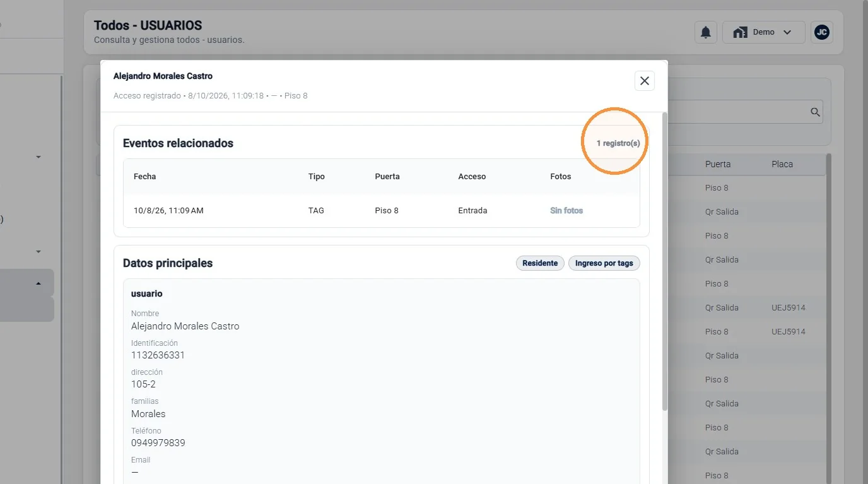Click the search magnifier icon
Screen dimensions: 868x484
(x=815, y=112)
